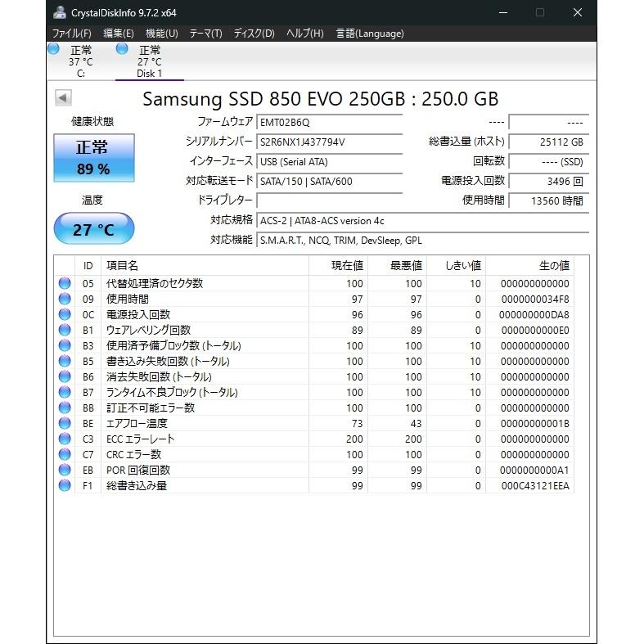Click the status circle icon for Disk 1
Screen dimensions: 644x644
coord(122,49)
